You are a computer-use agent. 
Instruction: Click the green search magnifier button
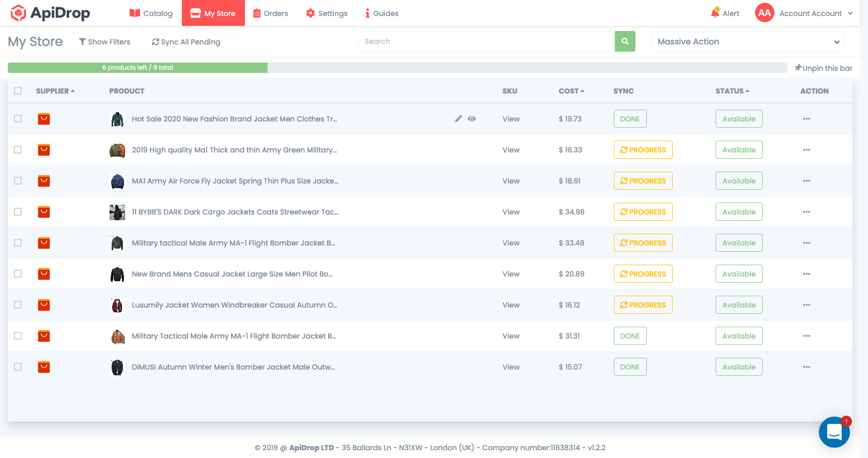[x=625, y=41]
